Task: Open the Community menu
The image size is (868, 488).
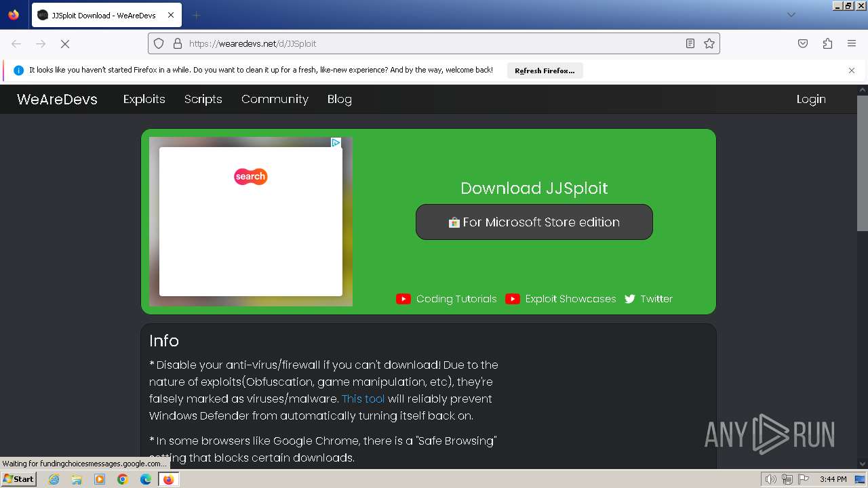Action: [x=275, y=99]
